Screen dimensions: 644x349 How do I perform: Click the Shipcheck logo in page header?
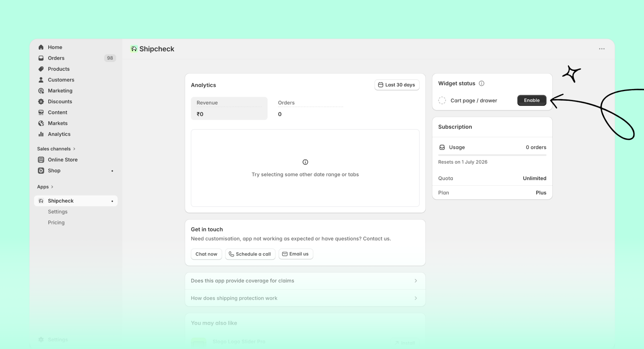[134, 49]
